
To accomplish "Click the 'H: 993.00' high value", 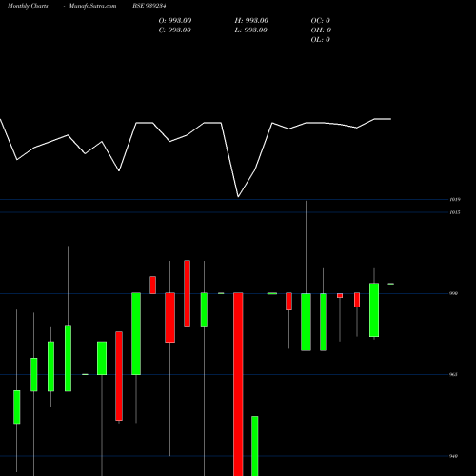I will click(x=251, y=20).
